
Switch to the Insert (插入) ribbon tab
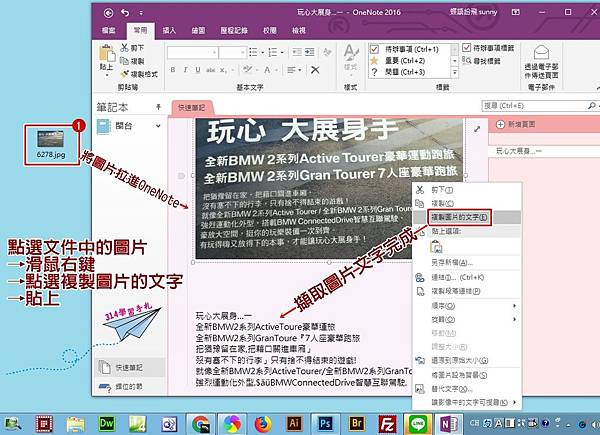point(169,30)
